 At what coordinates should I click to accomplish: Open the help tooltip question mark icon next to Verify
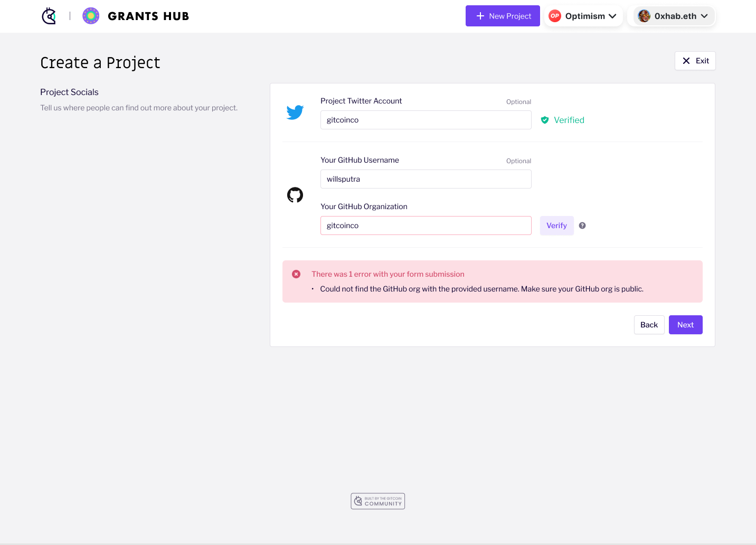582,225
